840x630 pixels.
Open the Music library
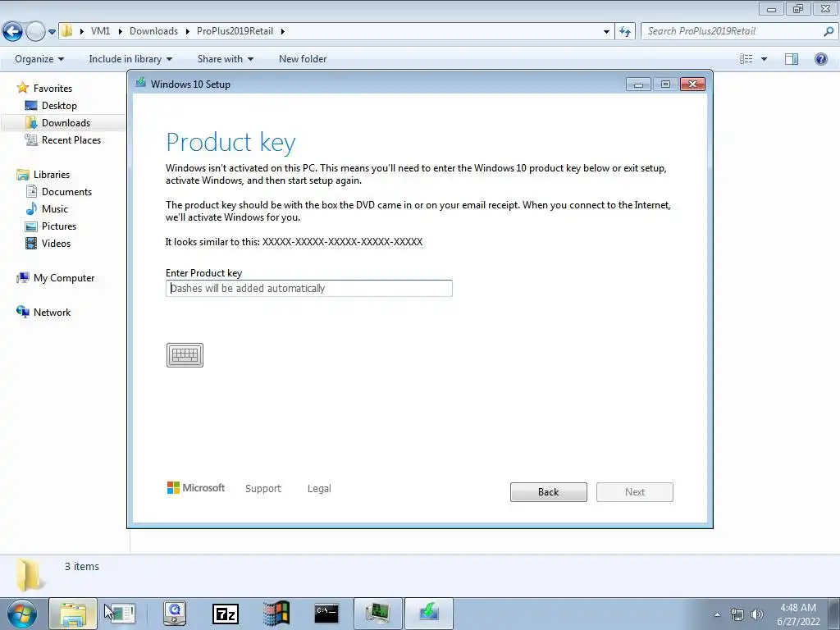[55, 209]
